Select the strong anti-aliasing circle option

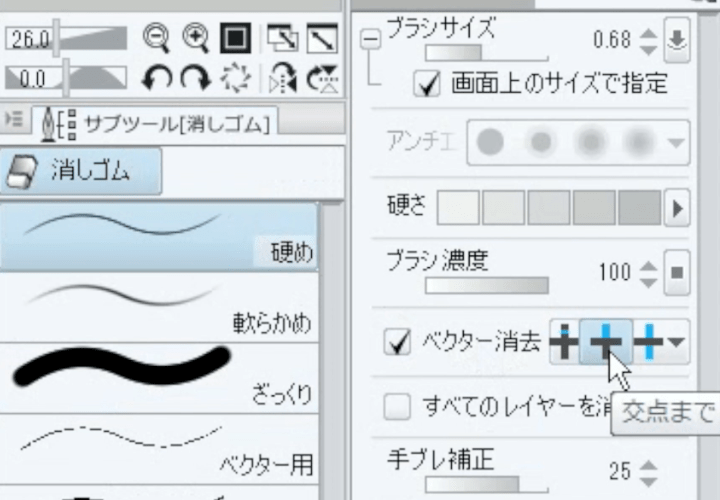(x=639, y=141)
